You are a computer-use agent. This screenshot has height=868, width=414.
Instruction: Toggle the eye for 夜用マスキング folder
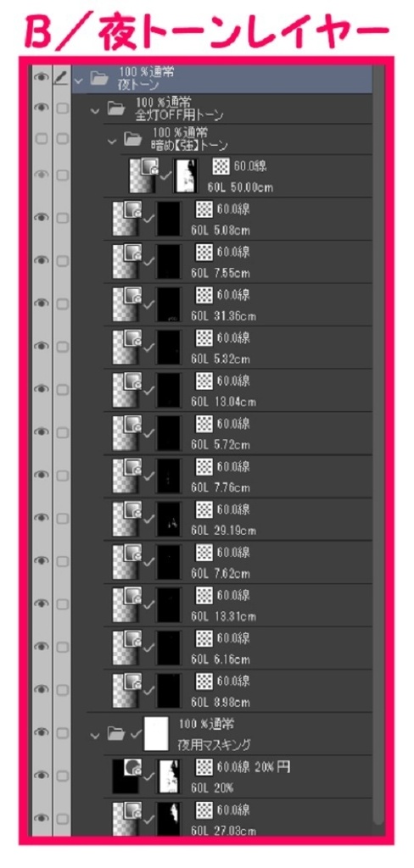42,732
